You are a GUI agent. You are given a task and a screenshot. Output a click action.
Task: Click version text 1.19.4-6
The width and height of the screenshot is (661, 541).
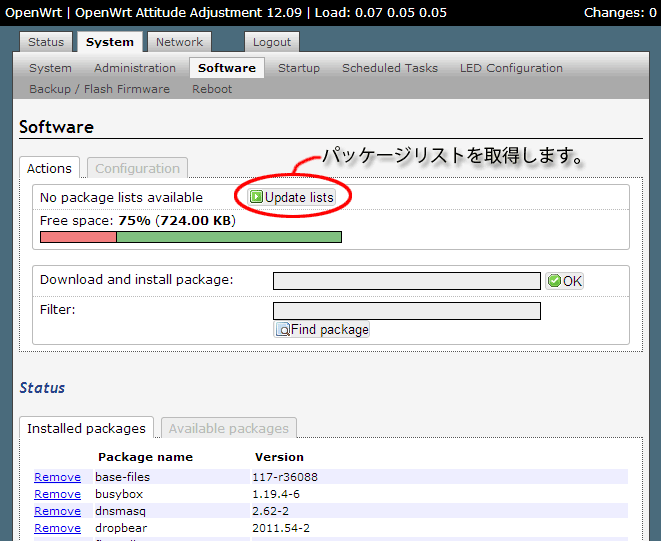276,494
